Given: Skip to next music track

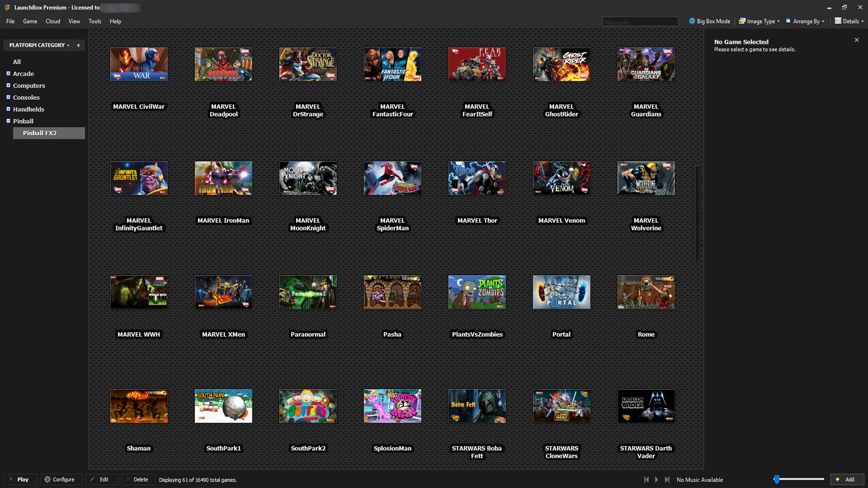Looking at the screenshot, I should (667, 479).
